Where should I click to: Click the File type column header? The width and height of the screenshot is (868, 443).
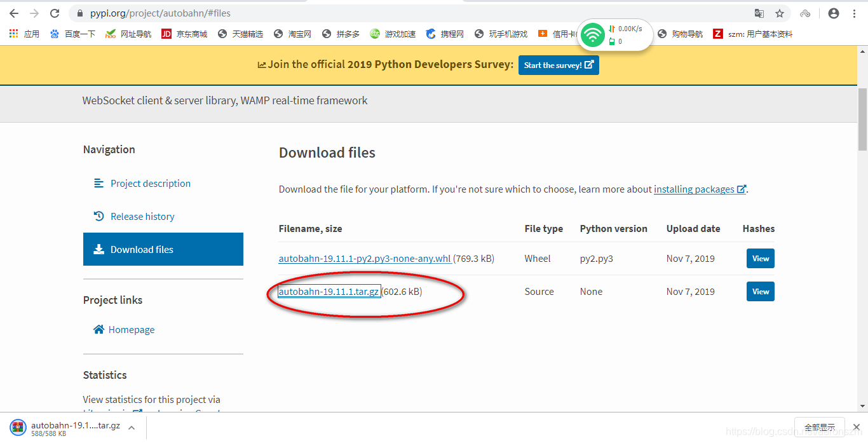click(544, 229)
